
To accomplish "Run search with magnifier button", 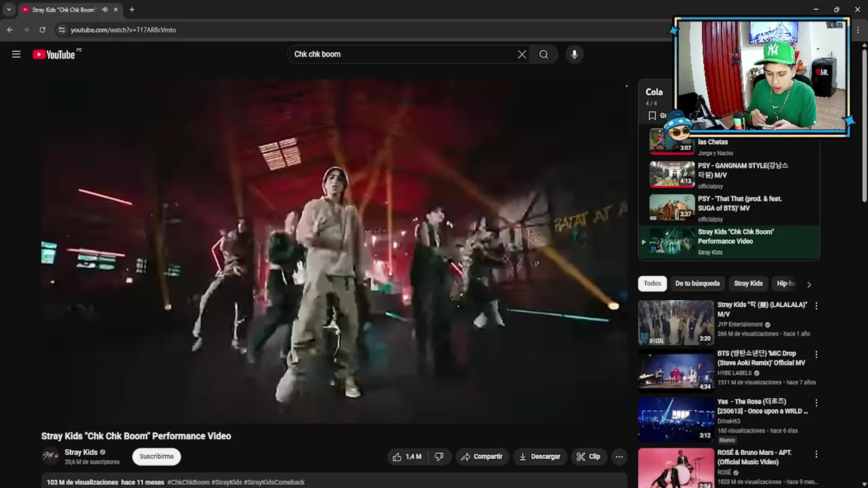I will pyautogui.click(x=544, y=54).
